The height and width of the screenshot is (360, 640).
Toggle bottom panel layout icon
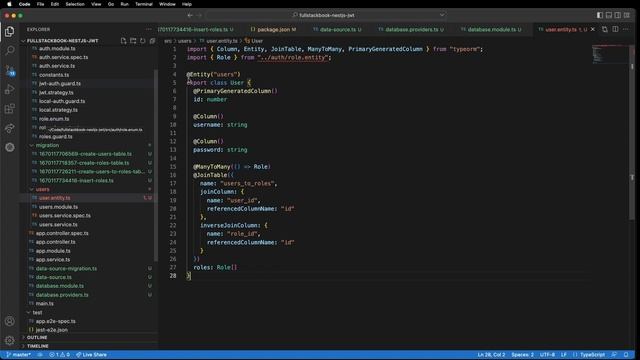point(609,15)
